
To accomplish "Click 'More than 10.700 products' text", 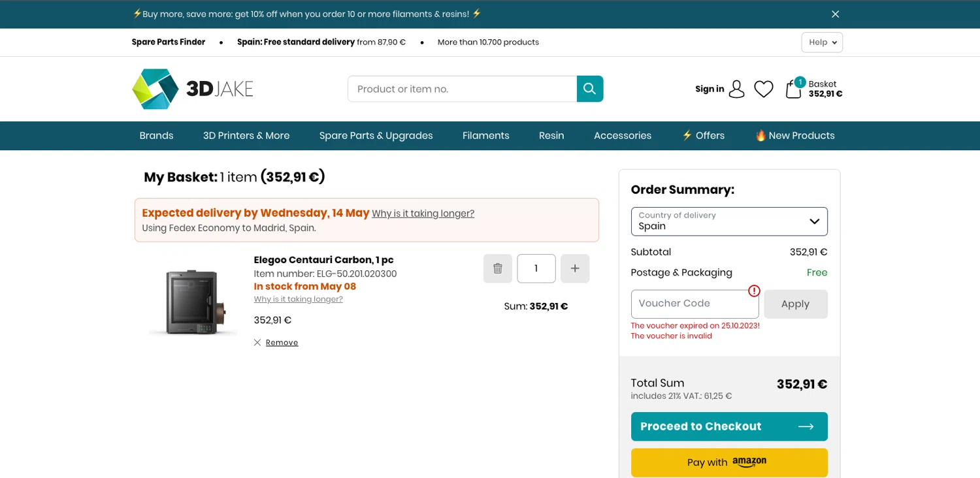I will (488, 42).
